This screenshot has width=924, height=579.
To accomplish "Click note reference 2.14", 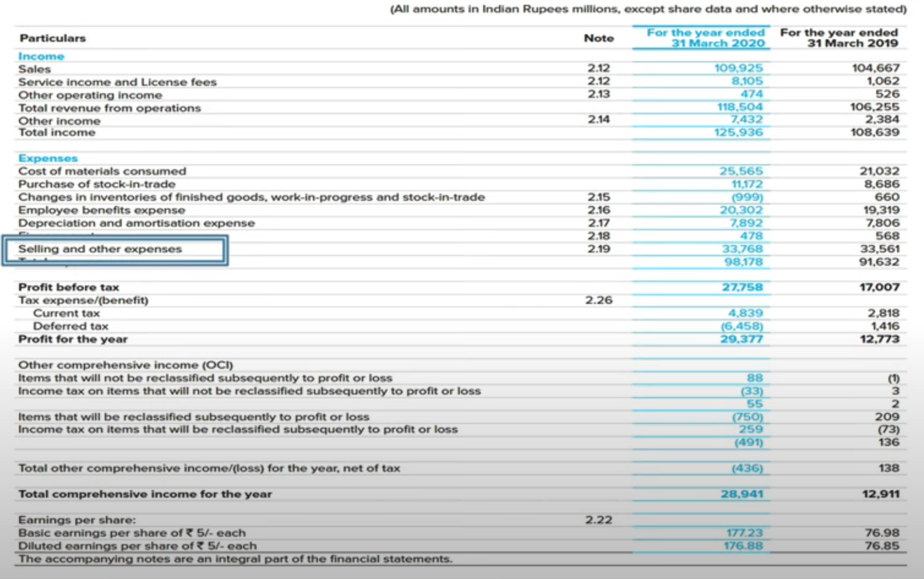I will 598,119.
